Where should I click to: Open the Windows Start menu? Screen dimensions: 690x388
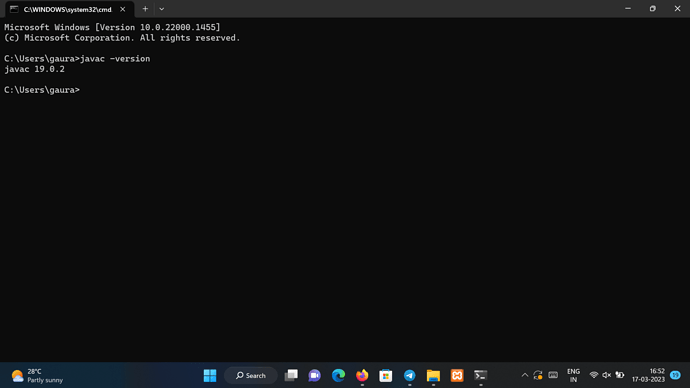[210, 375]
